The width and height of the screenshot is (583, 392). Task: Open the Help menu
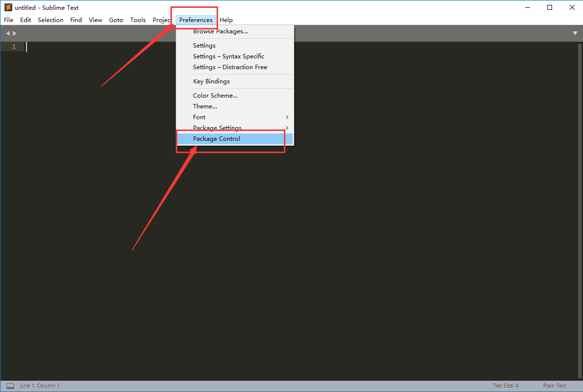[x=226, y=20]
